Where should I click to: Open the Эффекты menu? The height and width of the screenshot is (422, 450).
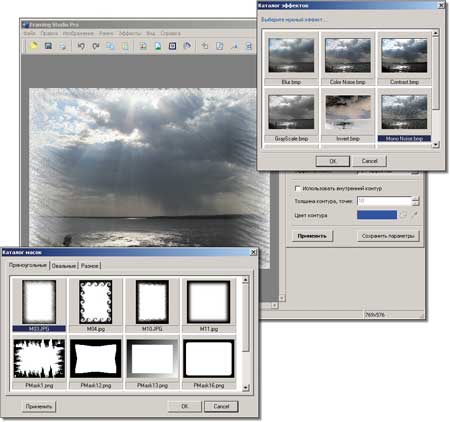(x=130, y=33)
